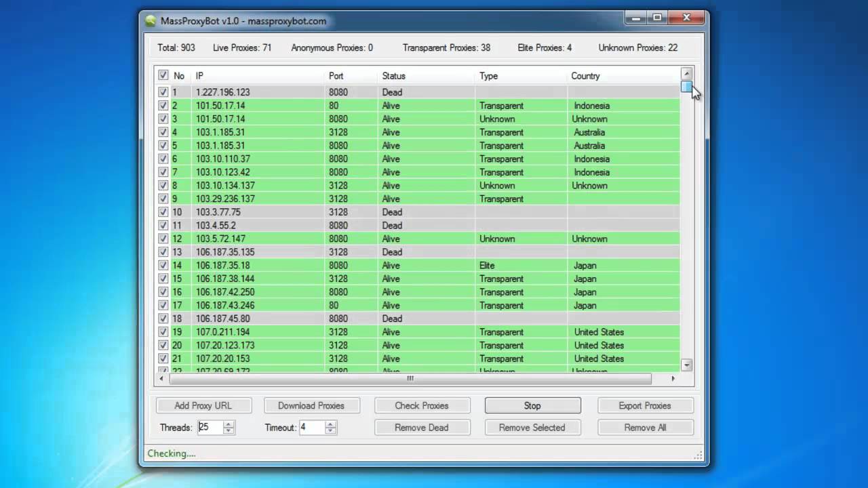Click the Threads input field
This screenshot has width=868, height=488.
click(x=210, y=428)
